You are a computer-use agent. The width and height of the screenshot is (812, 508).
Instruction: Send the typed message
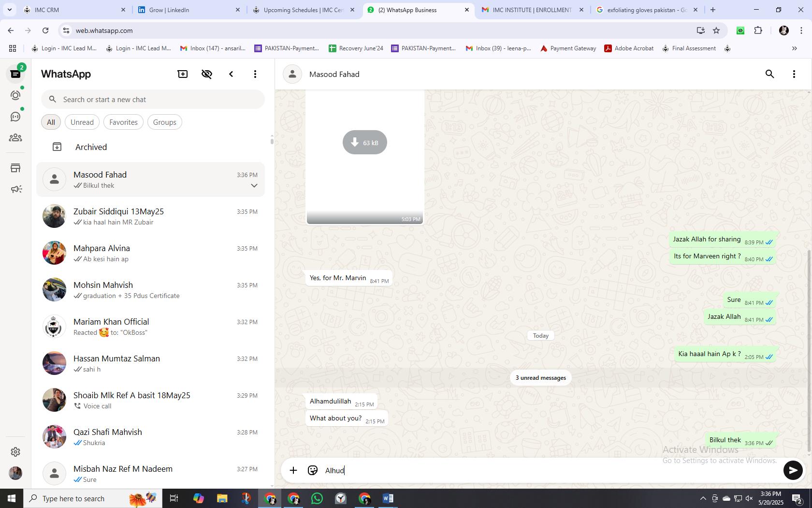tap(793, 470)
